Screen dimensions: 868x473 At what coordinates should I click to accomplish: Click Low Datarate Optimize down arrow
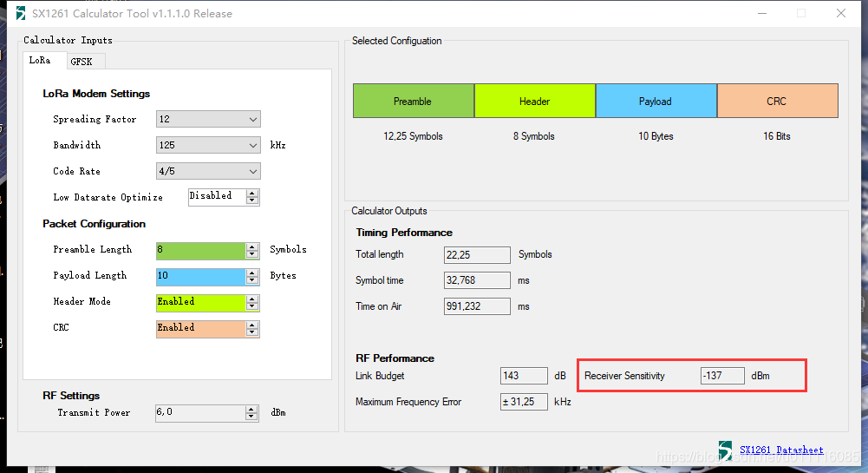[x=252, y=200]
